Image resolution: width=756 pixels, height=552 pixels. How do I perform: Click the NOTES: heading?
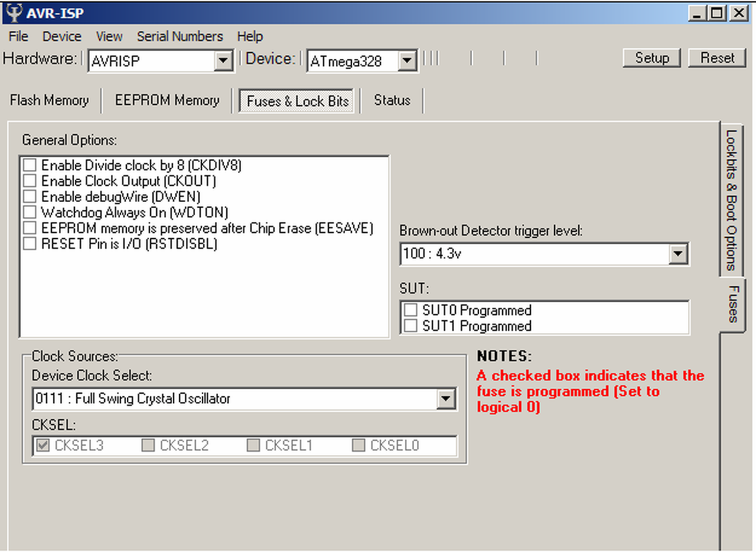(x=504, y=356)
